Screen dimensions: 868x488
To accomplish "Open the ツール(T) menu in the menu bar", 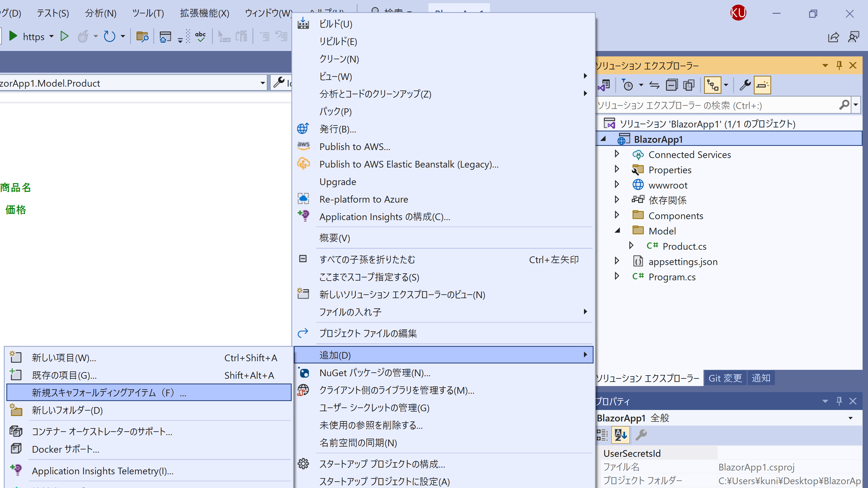I will tap(148, 13).
